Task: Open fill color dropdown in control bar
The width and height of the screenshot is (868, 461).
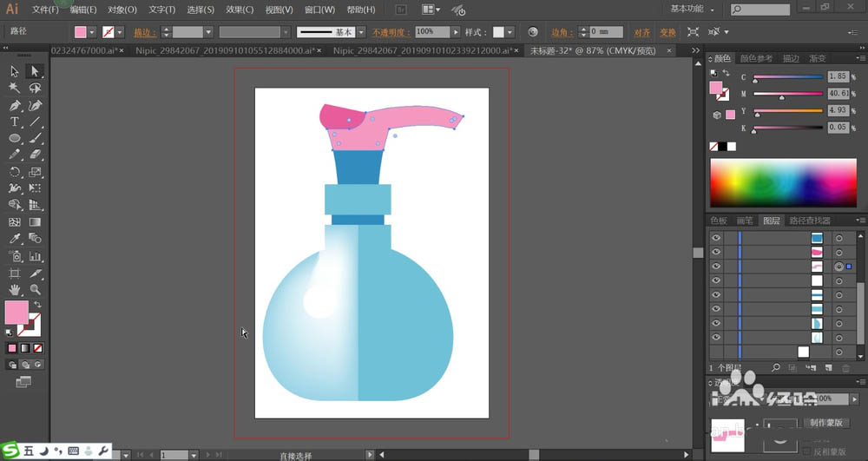Action: coord(92,32)
